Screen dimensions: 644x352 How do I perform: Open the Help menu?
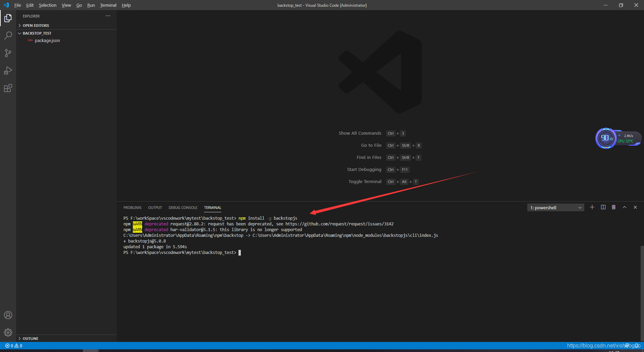point(126,5)
